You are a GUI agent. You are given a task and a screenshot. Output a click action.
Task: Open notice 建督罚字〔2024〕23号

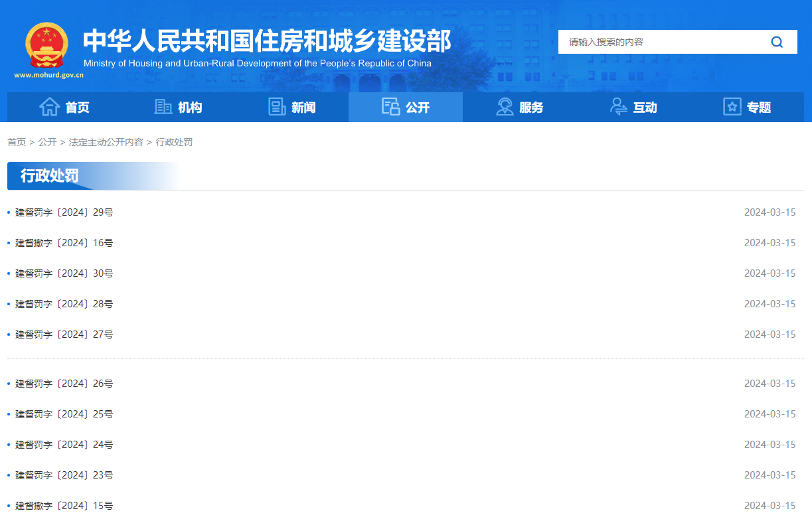[64, 475]
